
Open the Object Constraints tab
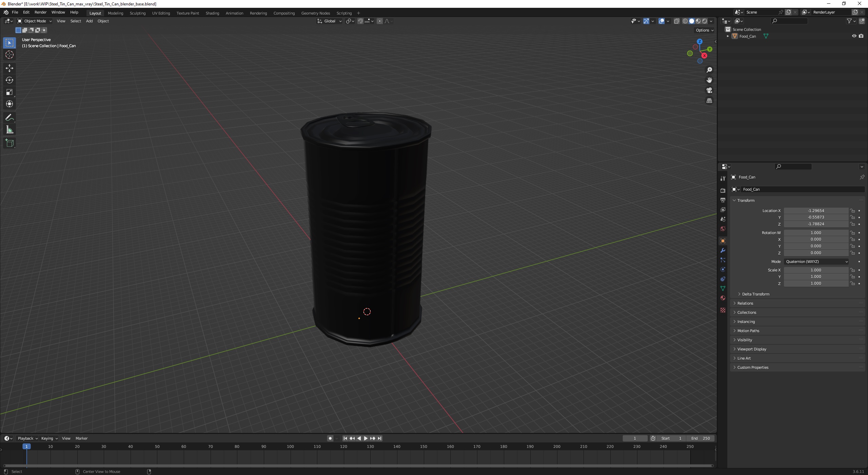point(723,279)
